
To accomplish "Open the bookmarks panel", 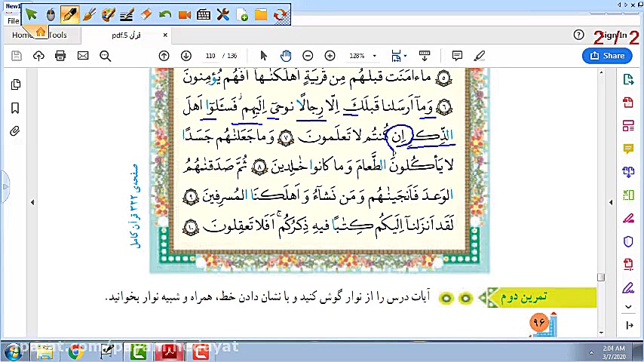I will (15, 108).
